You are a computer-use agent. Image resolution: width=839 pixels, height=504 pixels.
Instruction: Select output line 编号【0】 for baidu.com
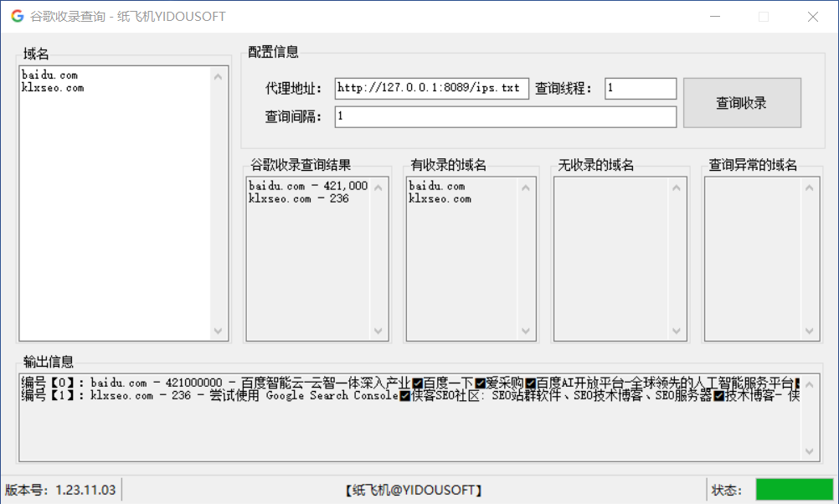(x=410, y=383)
